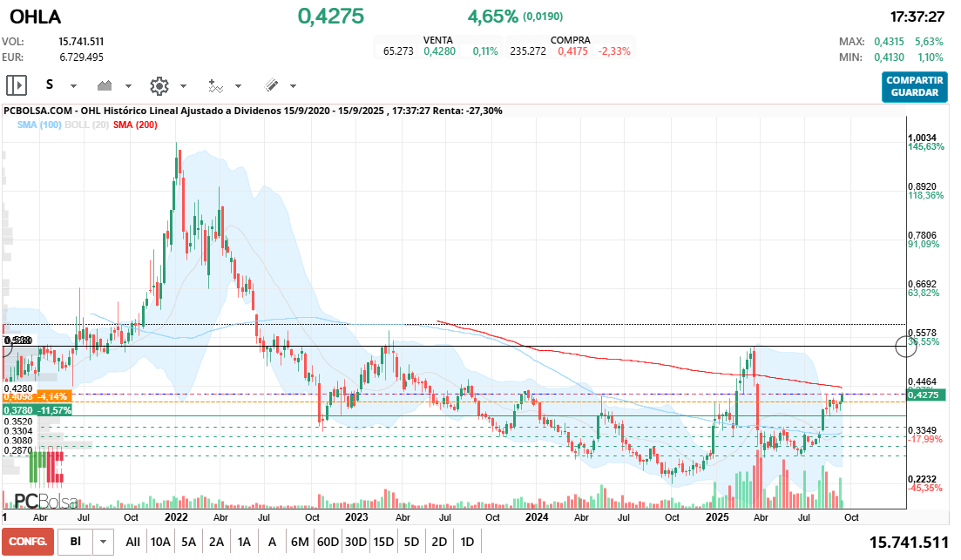Toggle the BOLL (20) indicator label
Screen dimensions: 961x560
(x=86, y=125)
